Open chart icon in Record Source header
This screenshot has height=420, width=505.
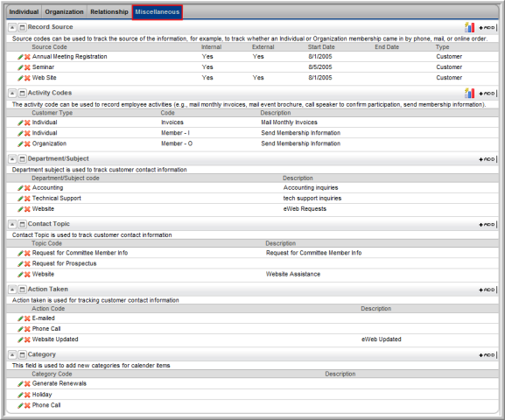[x=469, y=27]
